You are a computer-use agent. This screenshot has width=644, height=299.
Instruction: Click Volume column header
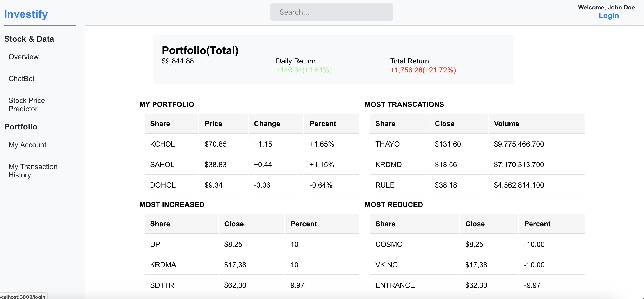tap(506, 124)
